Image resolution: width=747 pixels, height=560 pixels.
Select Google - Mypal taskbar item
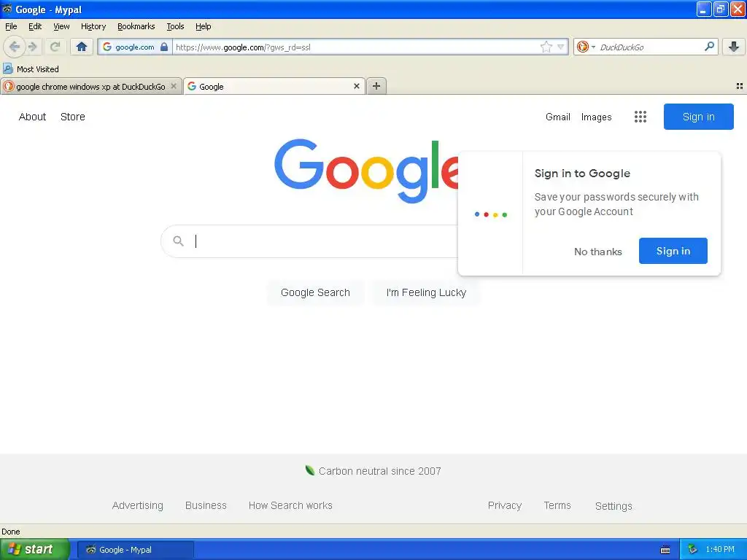(x=135, y=550)
